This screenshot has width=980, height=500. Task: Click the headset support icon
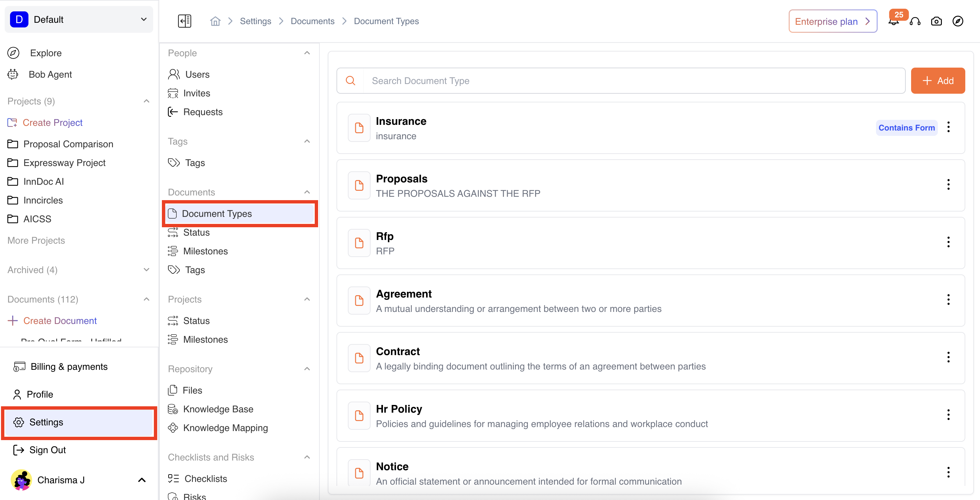[x=915, y=21]
